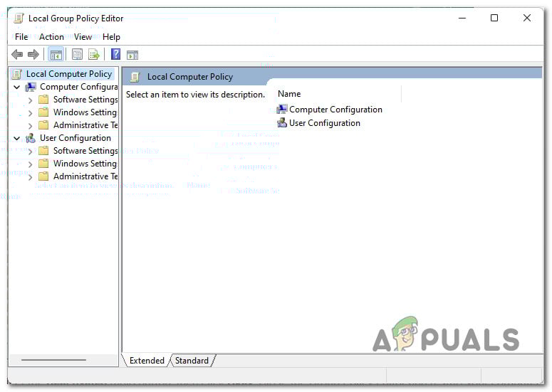This screenshot has height=392, width=552.
Task: Click the Back arrow toolbar button
Action: coord(17,55)
